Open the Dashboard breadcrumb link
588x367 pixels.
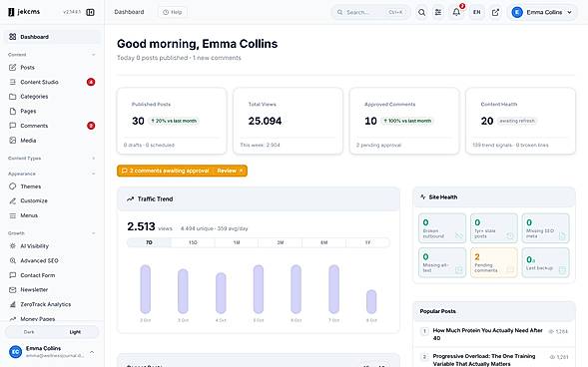click(129, 12)
